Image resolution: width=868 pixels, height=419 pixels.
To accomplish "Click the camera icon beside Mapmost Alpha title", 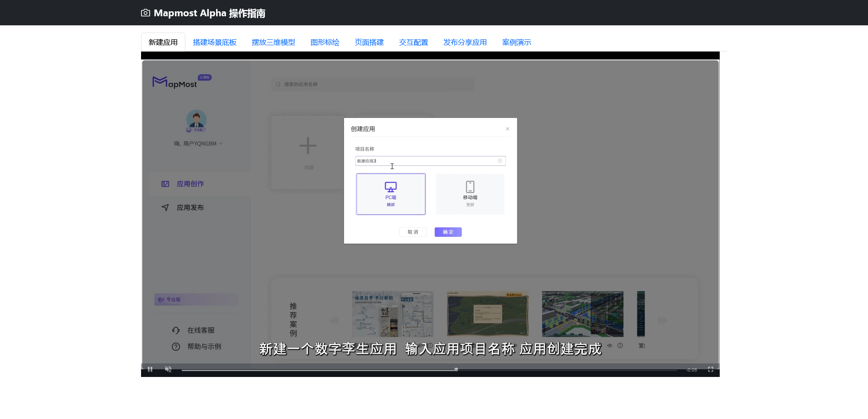I will click(x=146, y=13).
